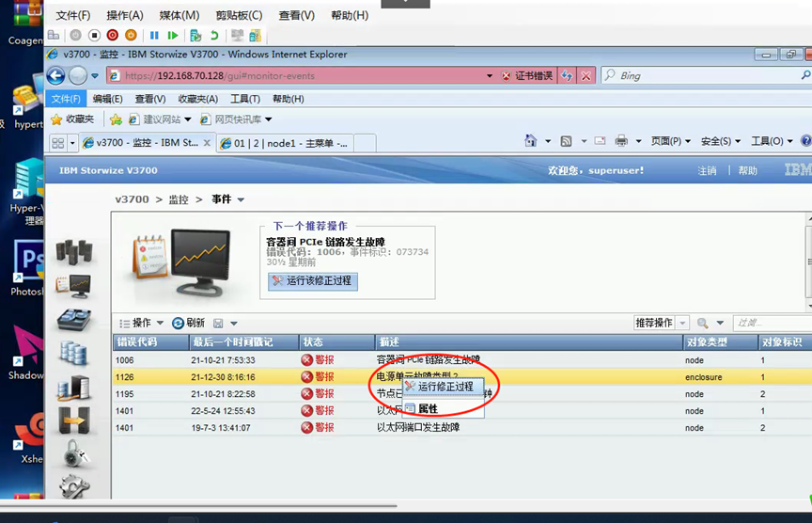Click the favorites star 收藏夹 button
812x523 pixels.
[72, 119]
